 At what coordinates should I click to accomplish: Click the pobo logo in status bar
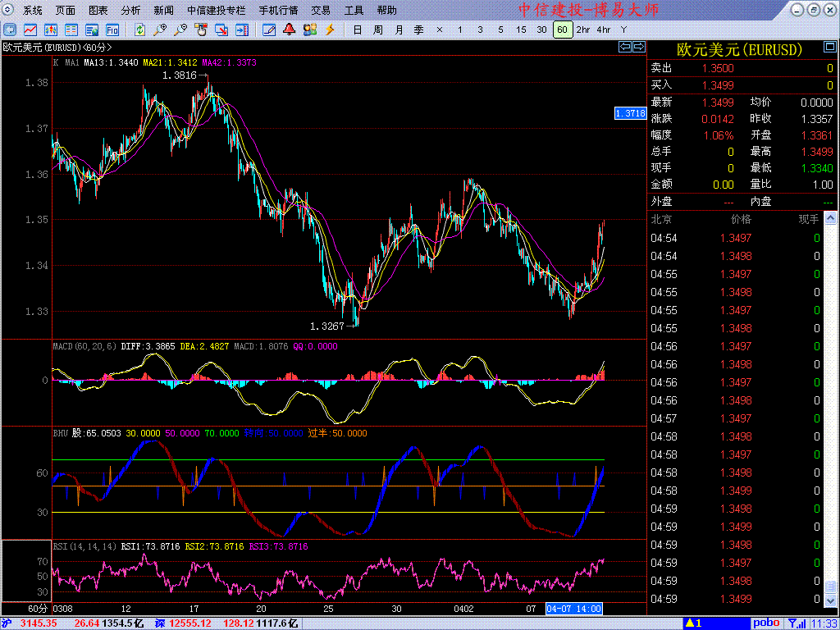click(x=766, y=623)
